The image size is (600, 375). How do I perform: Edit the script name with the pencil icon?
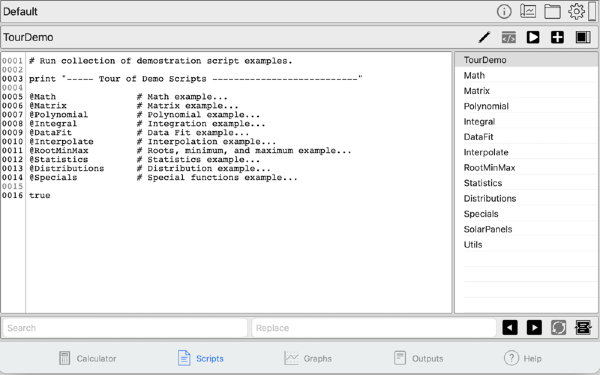pyautogui.click(x=484, y=37)
